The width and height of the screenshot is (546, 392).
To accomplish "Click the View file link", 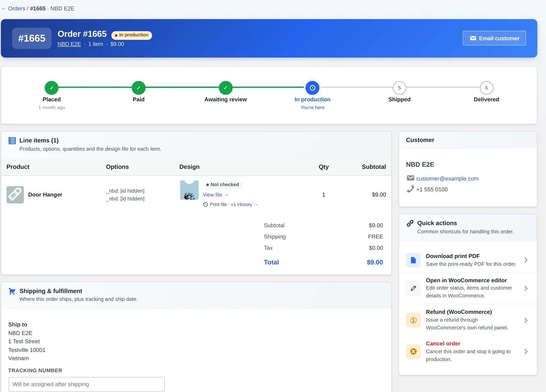I will tap(215, 195).
